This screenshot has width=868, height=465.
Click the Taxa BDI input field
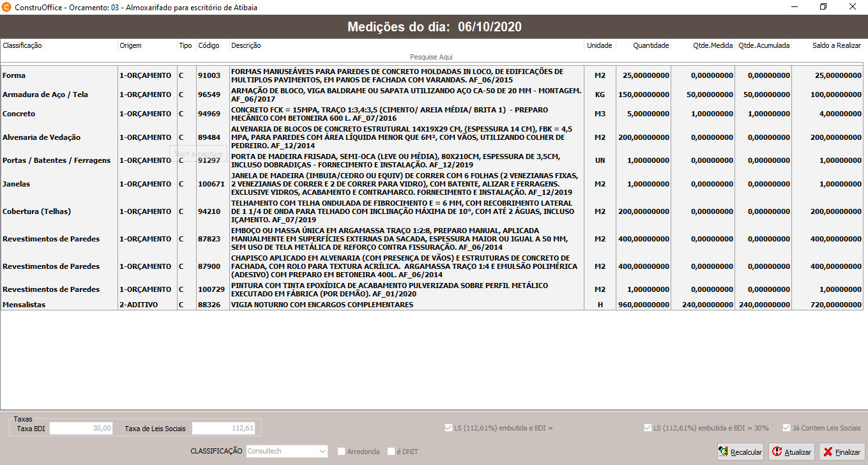click(82, 428)
